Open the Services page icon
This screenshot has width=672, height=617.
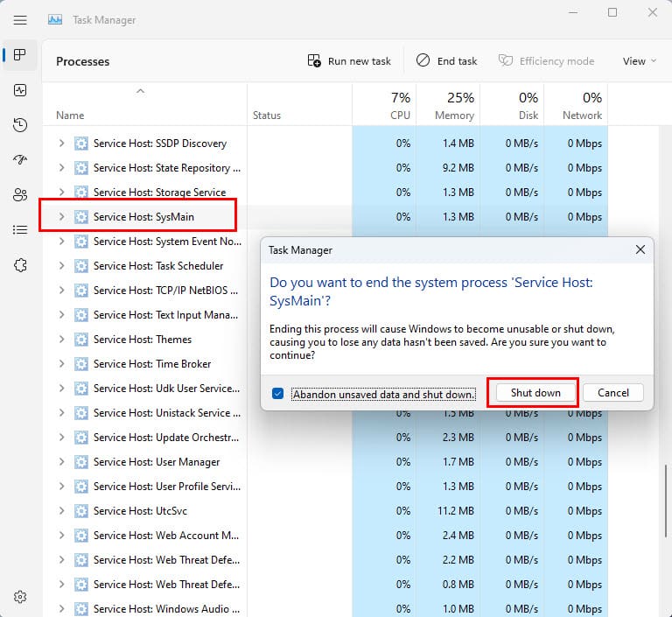[20, 265]
